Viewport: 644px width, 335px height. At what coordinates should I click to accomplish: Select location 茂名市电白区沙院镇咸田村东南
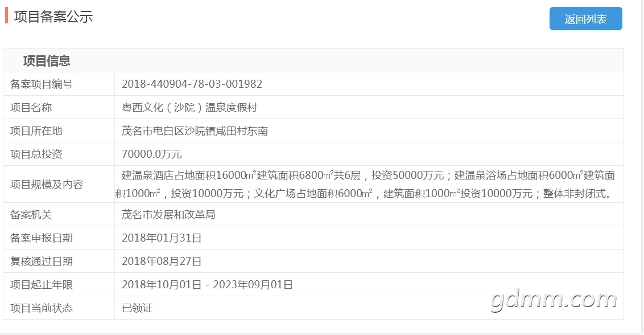[195, 131]
